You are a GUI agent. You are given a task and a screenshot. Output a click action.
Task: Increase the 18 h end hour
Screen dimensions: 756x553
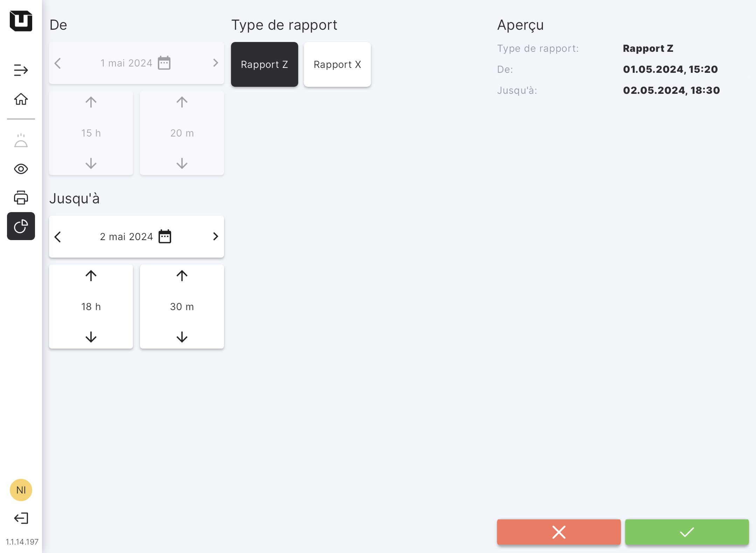91,276
